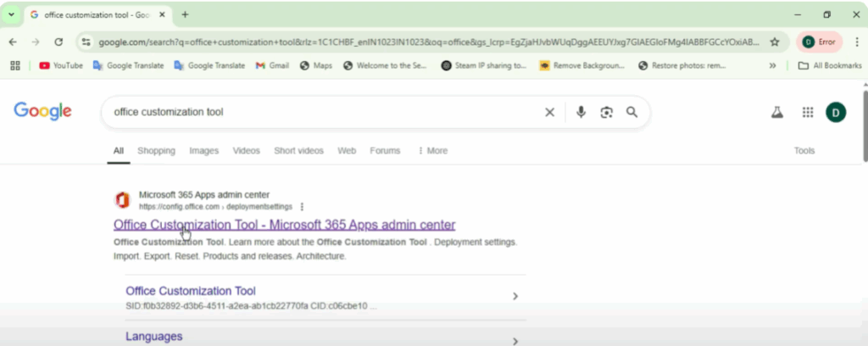
Task: Open Chrome menu with three dots
Action: coord(856,42)
